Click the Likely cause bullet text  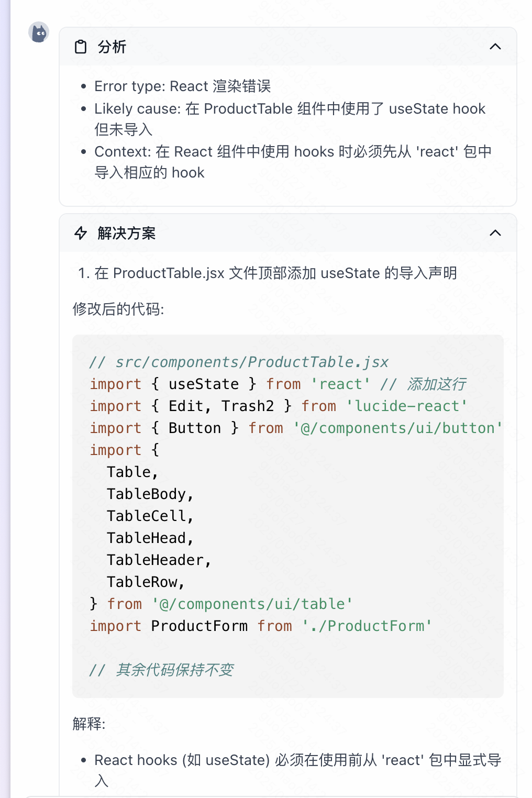pos(290,119)
